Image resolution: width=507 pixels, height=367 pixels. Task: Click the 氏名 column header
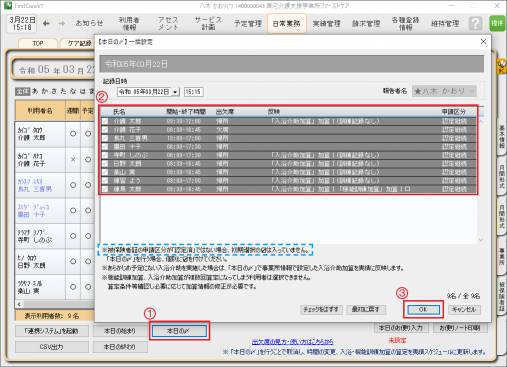[x=119, y=112]
